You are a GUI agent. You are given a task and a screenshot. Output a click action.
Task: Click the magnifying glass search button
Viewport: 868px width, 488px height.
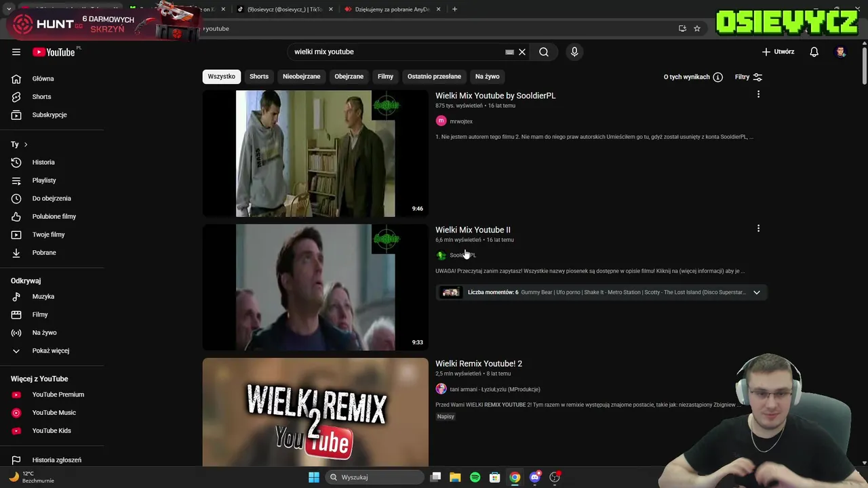[x=544, y=52]
